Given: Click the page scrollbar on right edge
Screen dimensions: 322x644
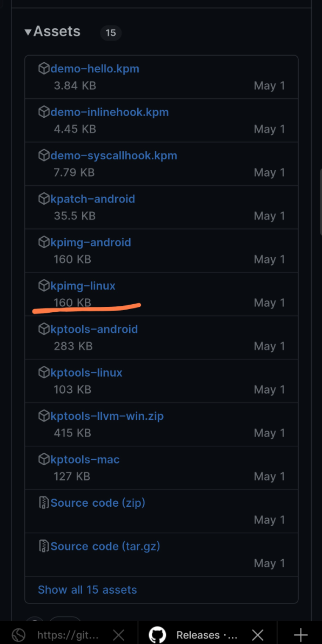Looking at the screenshot, I should [x=320, y=201].
